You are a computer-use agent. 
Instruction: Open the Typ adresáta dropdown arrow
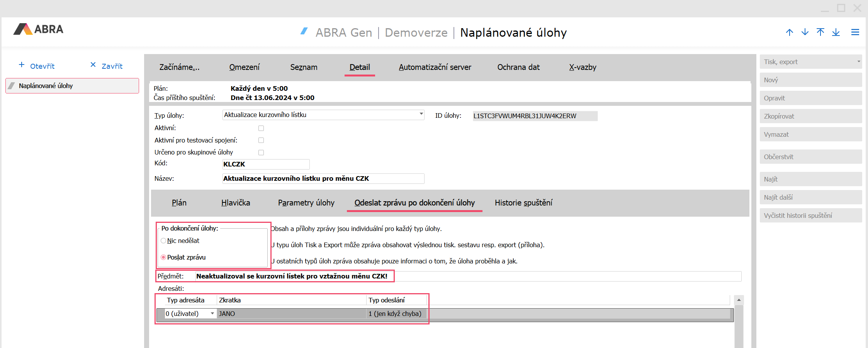[x=212, y=314]
